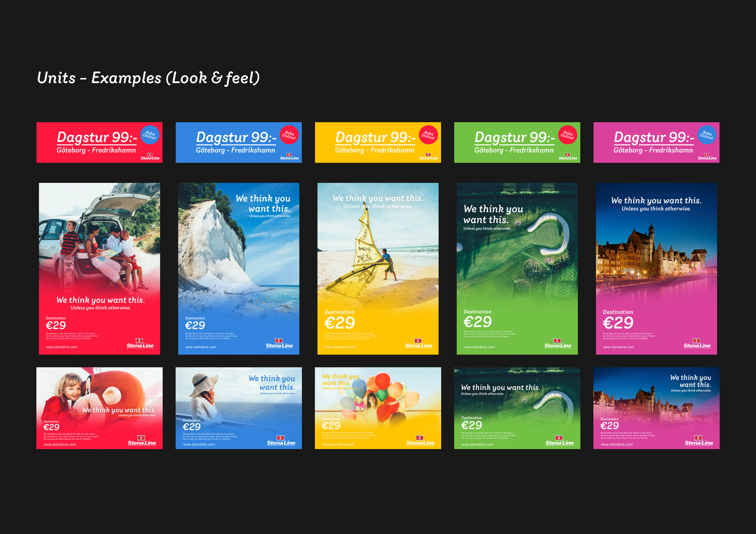The width and height of the screenshot is (756, 534).
Task: Select "Göteborg – Fredrikshamn" text on red banner
Action: tap(96, 150)
